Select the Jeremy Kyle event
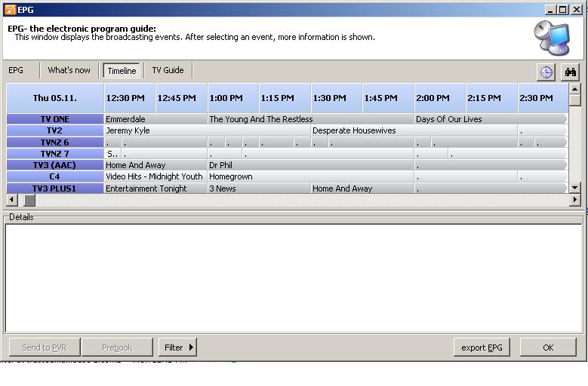This screenshot has width=588, height=386. click(207, 130)
